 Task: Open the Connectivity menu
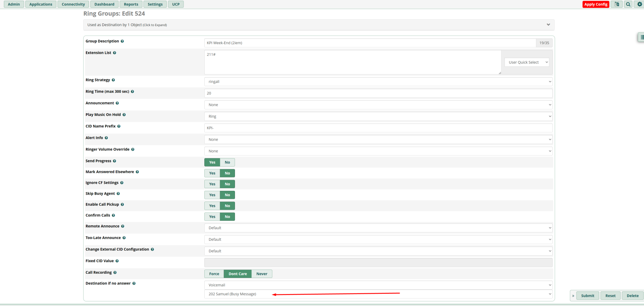(x=73, y=4)
